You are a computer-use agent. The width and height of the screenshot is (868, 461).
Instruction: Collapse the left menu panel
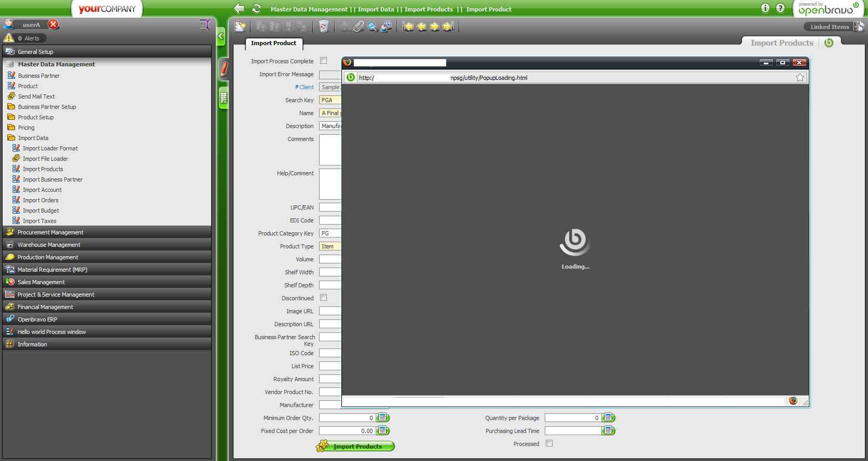coord(221,36)
